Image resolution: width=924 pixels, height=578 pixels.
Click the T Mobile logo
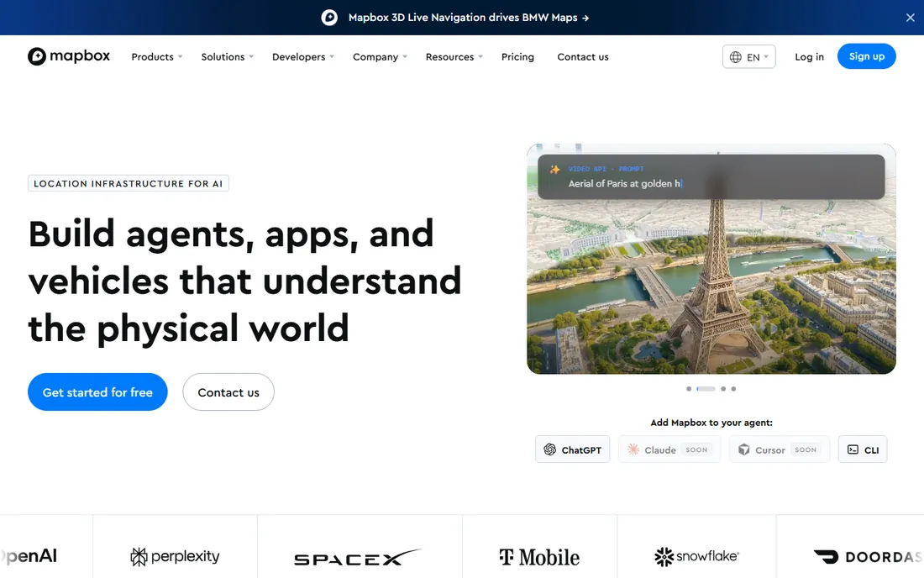click(539, 557)
